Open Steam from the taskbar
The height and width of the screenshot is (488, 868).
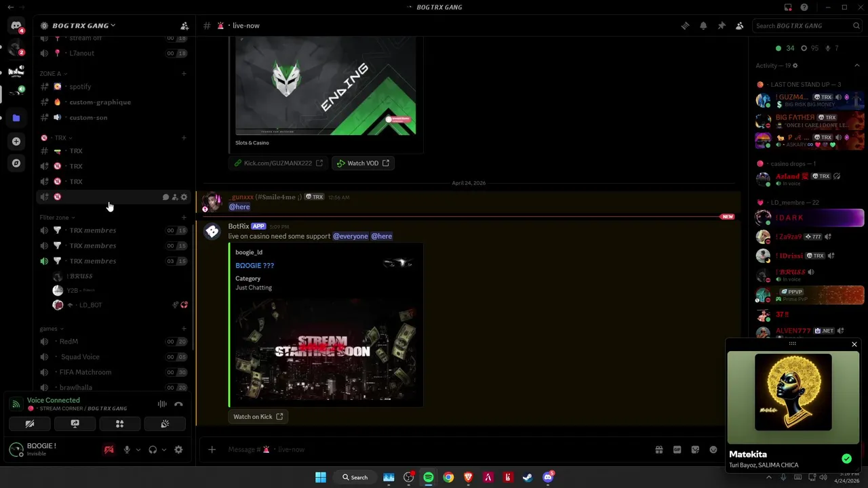[x=528, y=477]
